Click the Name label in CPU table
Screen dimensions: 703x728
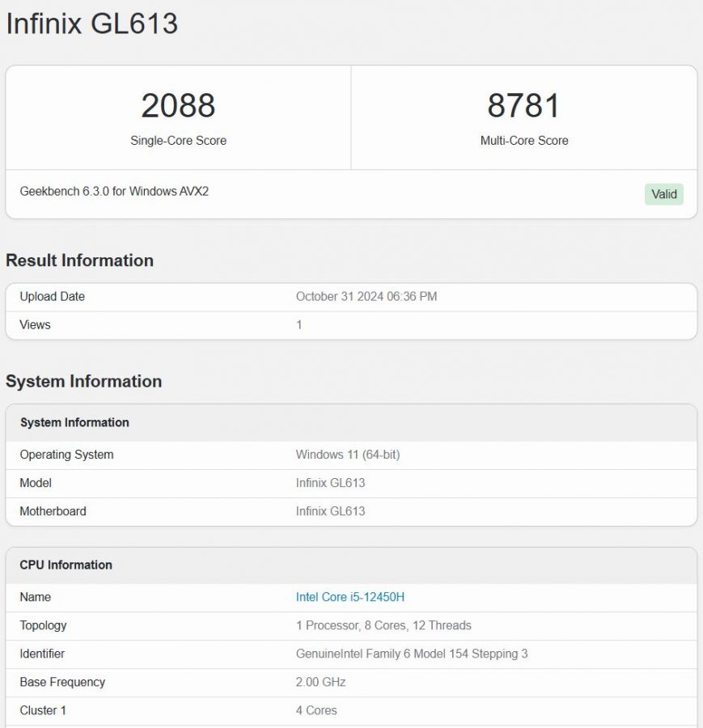point(35,597)
